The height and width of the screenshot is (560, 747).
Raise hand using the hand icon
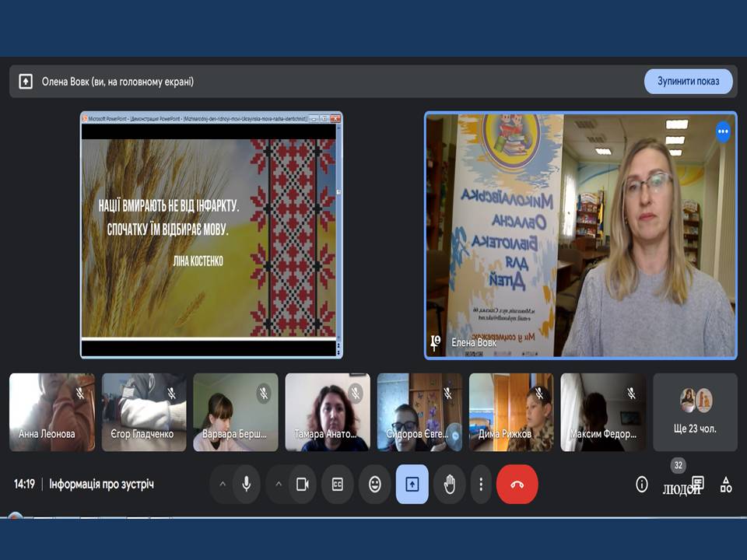(449, 484)
